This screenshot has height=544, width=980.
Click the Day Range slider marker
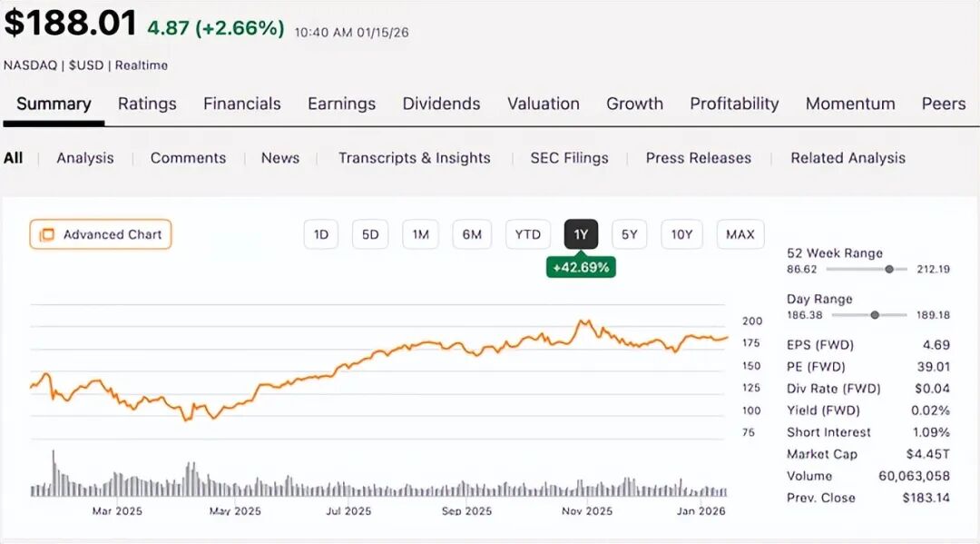[875, 314]
